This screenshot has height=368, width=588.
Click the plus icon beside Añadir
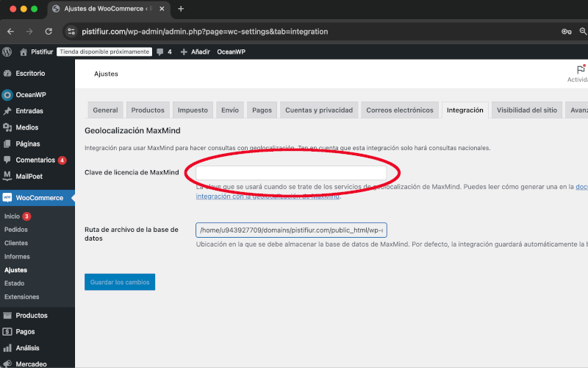pos(184,52)
